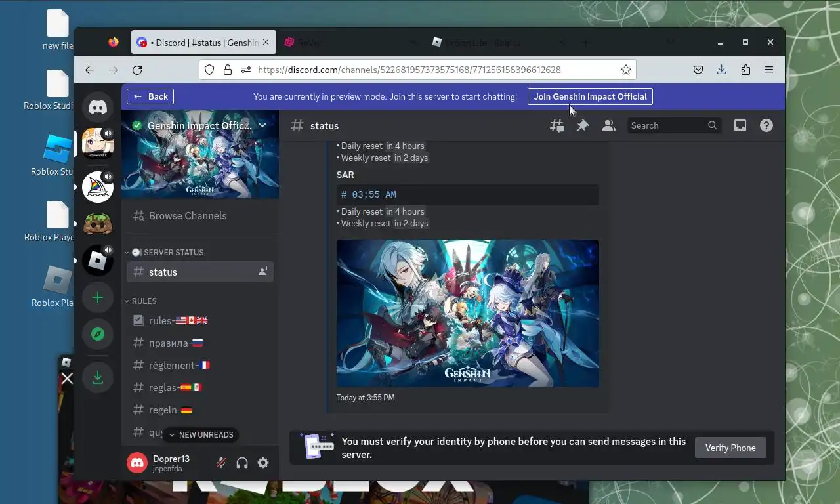Jump to NEW UNREADS
The image size is (840, 504).
pos(200,434)
